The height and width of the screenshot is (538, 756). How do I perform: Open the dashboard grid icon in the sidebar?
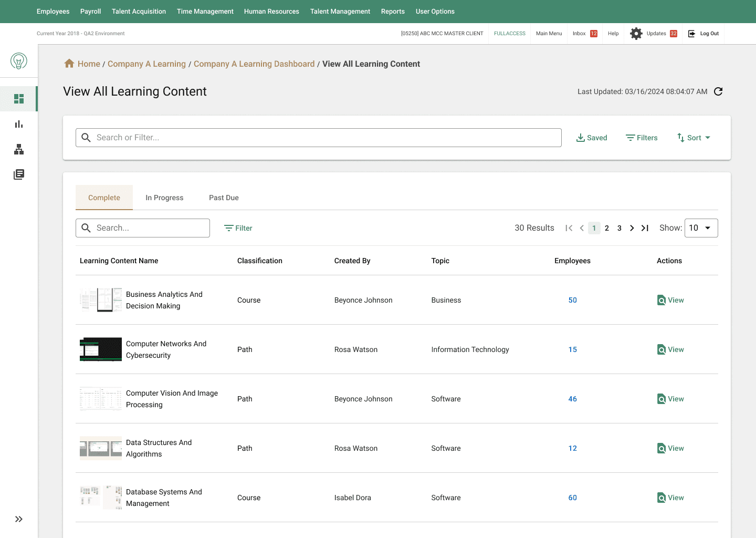pos(19,99)
